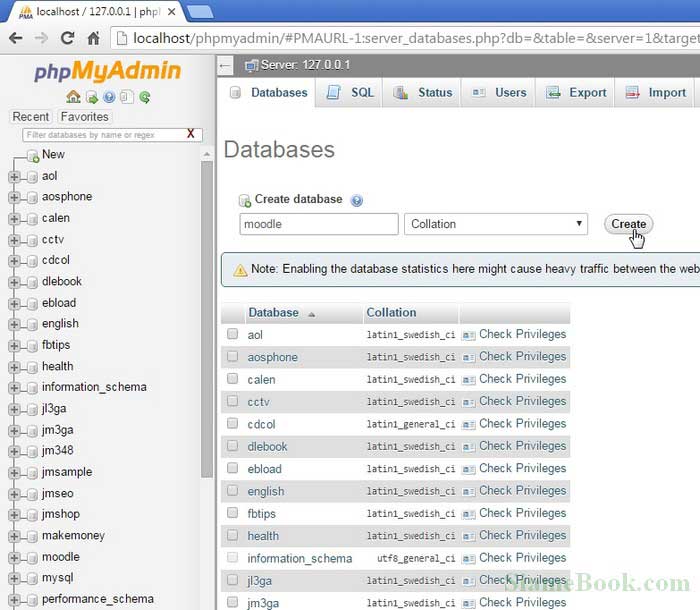
Task: Click the navigation panel scrollbar
Action: (x=207, y=319)
